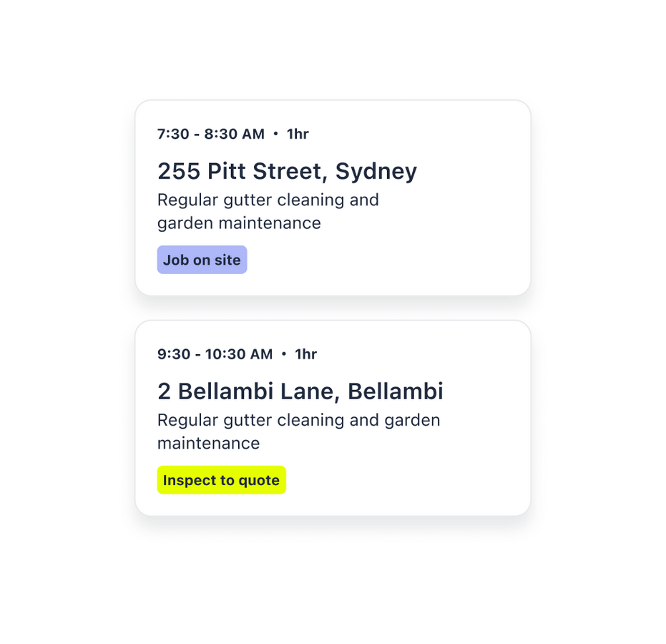Open the 255 Pitt Street, Sydney job title
This screenshot has width=666, height=644.
(287, 172)
